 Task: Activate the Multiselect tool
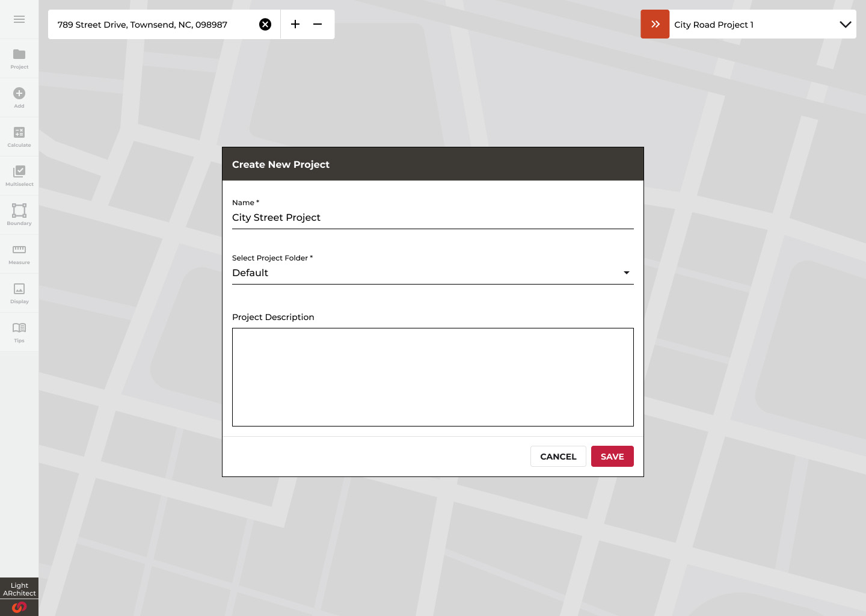coord(19,176)
